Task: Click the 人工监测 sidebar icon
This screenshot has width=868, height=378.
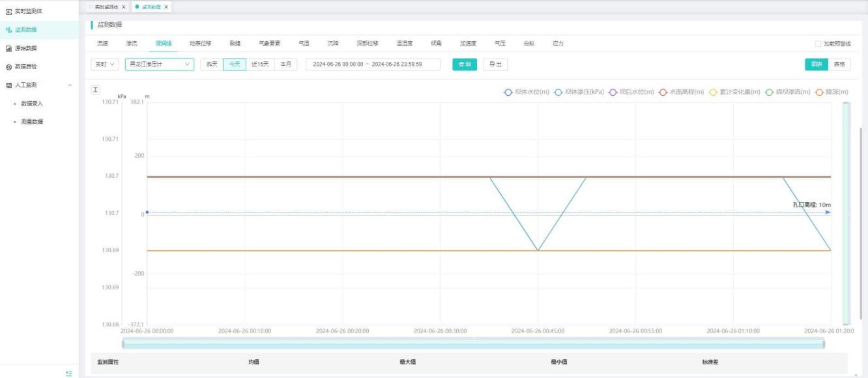Action: click(8, 85)
